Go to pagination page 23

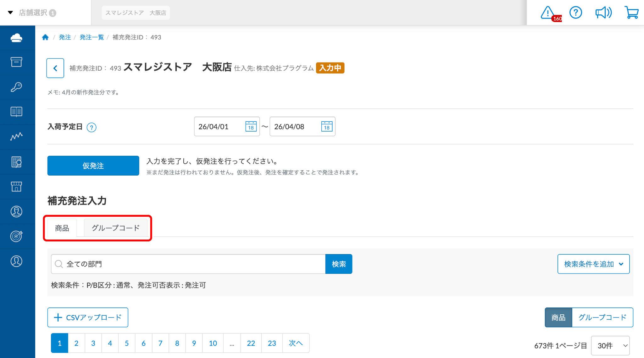(272, 343)
